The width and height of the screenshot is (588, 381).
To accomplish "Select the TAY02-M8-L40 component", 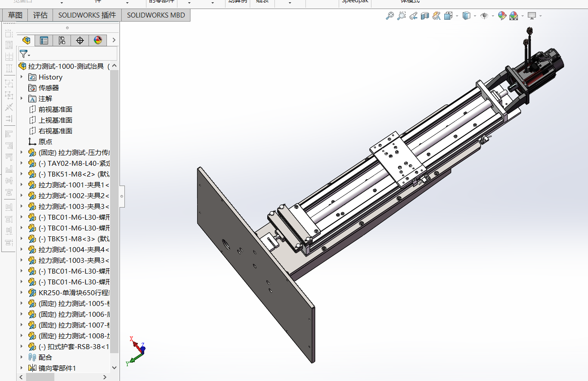I will click(74, 164).
